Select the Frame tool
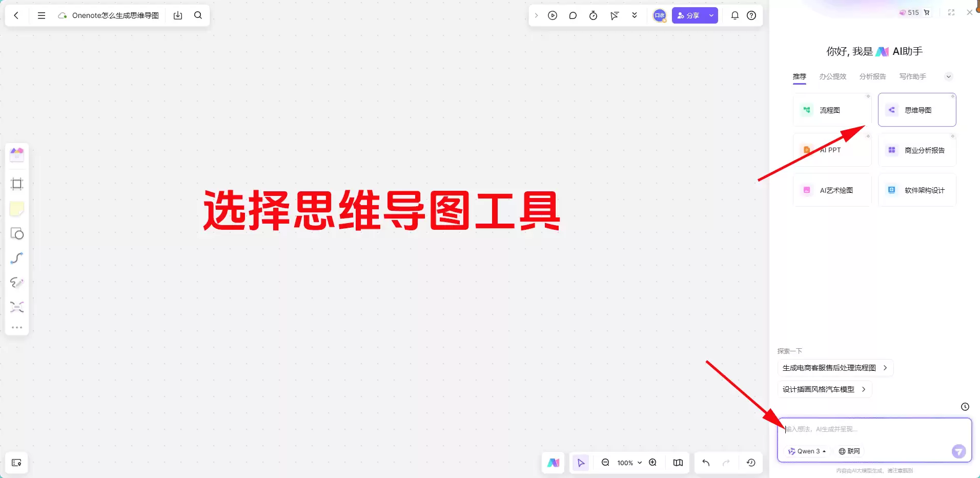The image size is (980, 478). coord(17,184)
